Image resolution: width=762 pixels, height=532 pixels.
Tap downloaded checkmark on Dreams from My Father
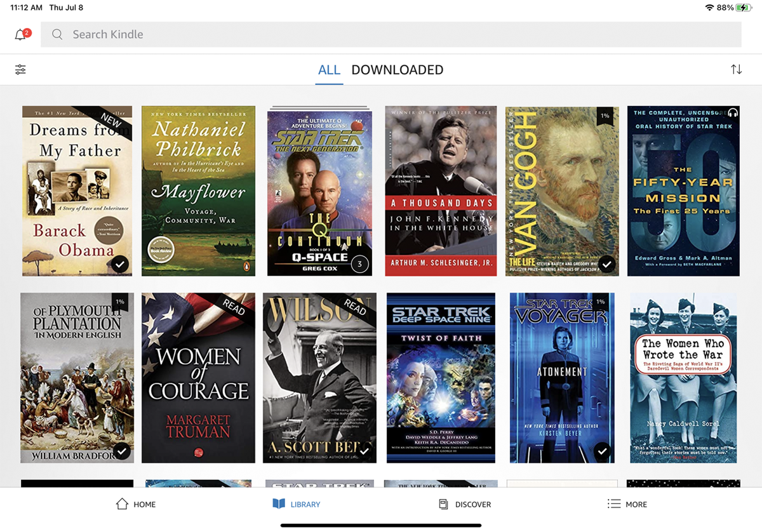click(120, 264)
